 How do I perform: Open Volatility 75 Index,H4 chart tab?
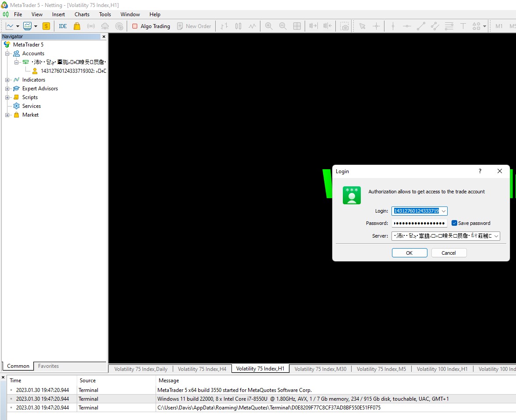(202, 369)
